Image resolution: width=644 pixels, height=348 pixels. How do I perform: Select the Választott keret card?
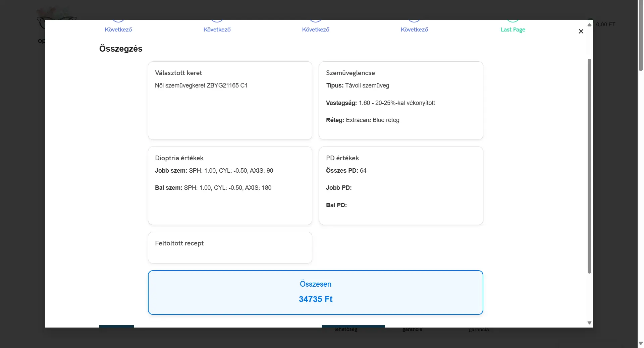(x=230, y=101)
